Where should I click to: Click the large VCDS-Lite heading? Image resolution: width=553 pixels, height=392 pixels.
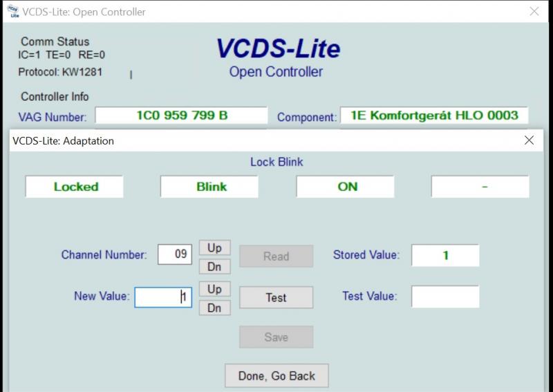279,48
